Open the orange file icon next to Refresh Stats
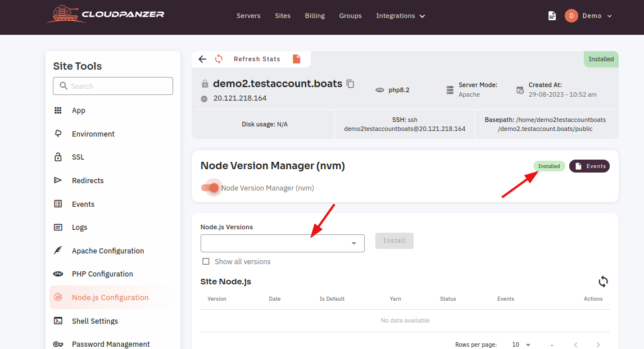Viewport: 644px width, 349px height. pos(297,59)
